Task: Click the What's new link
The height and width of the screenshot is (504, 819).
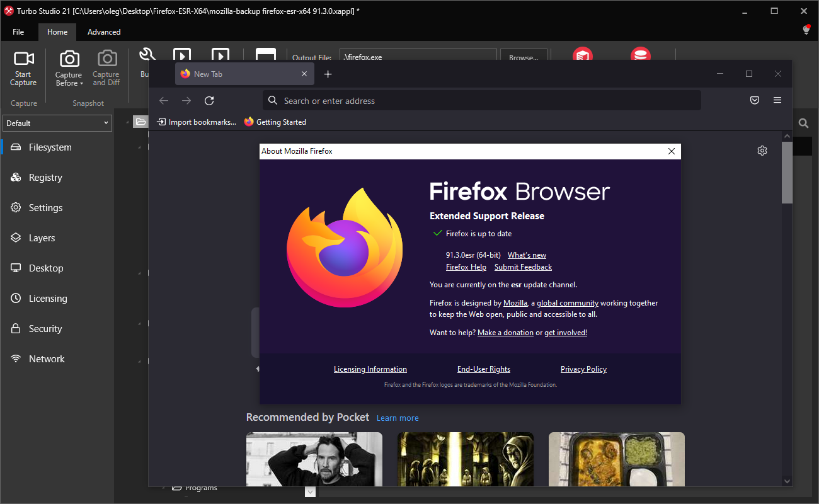Action: pos(526,255)
